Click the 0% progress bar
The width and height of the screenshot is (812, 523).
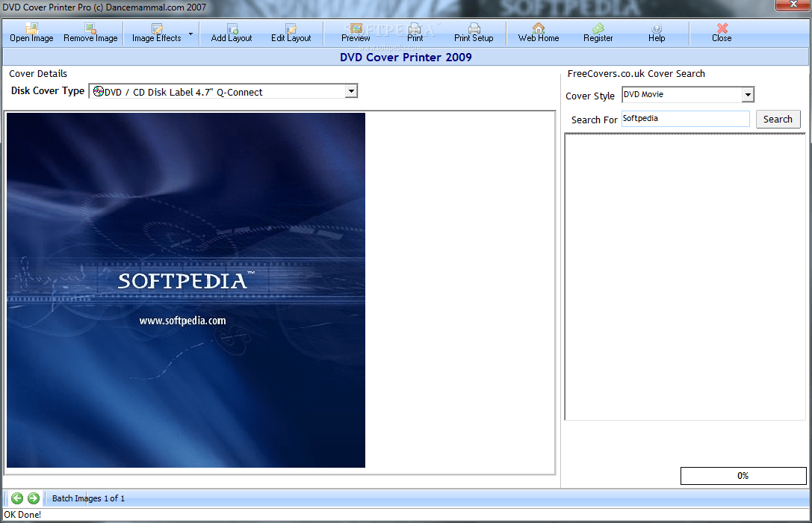click(743, 475)
